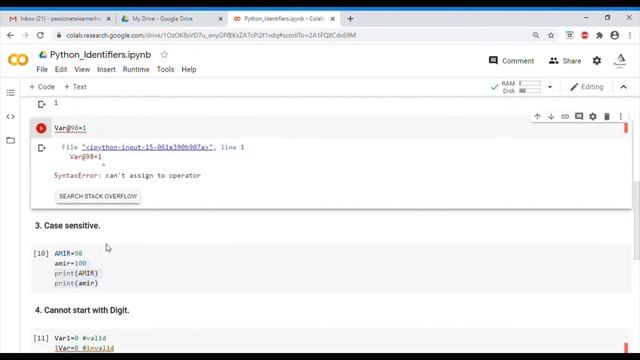Image resolution: width=640 pixels, height=360 pixels.
Task: Open a new browser tab
Action: pyautogui.click(x=350, y=19)
